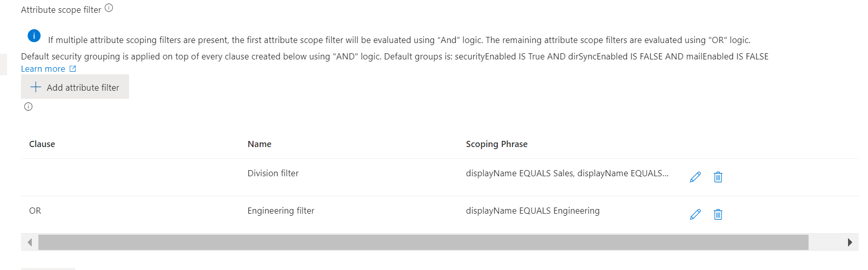Image resolution: width=868 pixels, height=270 pixels.
Task: Select the Engineering filter name cell
Action: [x=281, y=211]
